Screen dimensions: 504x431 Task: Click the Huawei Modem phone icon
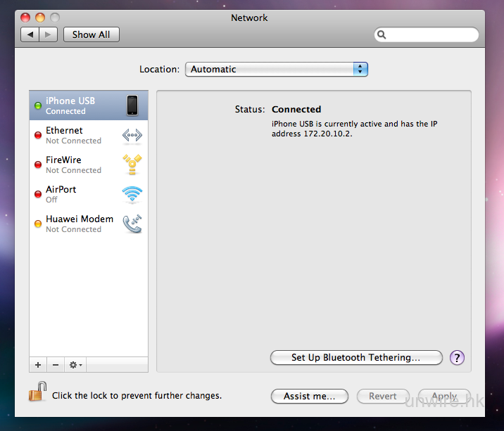pos(132,224)
